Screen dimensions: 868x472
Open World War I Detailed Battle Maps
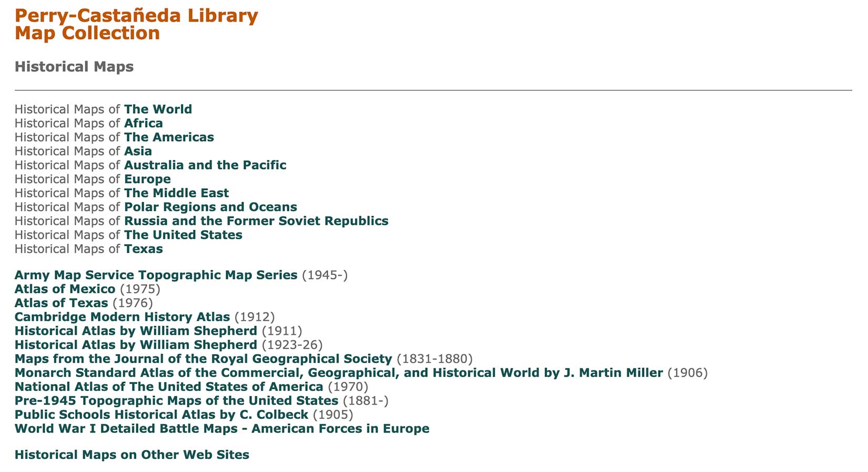point(221,429)
